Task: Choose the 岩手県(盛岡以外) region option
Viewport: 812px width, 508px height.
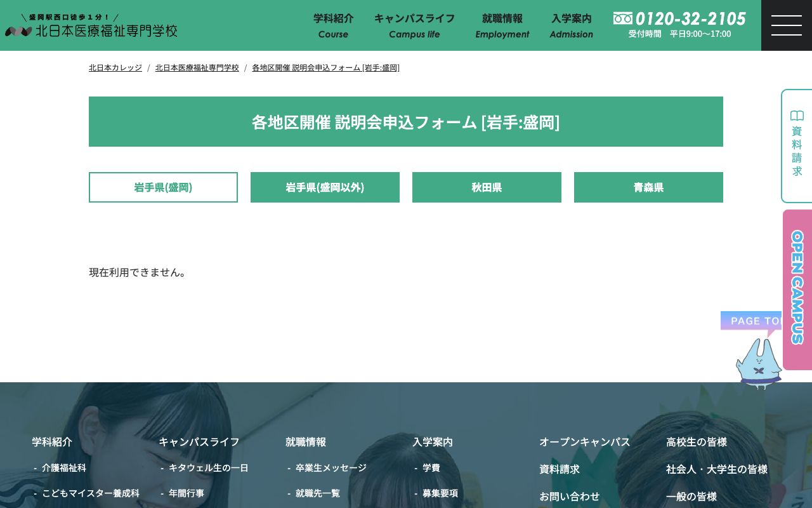Action: (325, 187)
